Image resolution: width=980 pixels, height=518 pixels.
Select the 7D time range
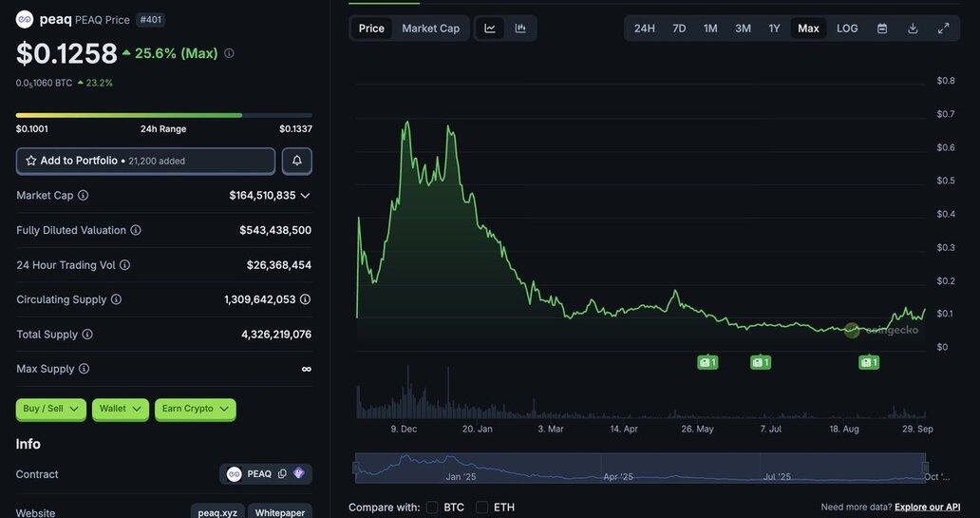(x=679, y=29)
